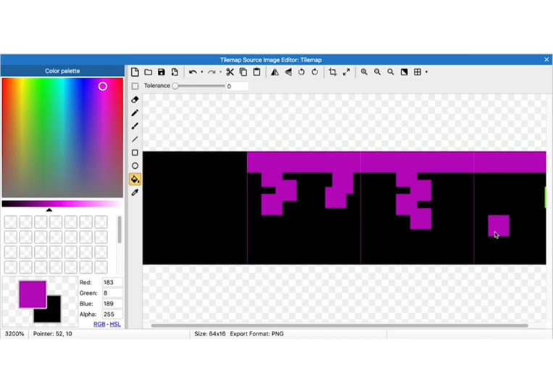
Task: Click the brightness slider triangle marker
Action: [49, 209]
